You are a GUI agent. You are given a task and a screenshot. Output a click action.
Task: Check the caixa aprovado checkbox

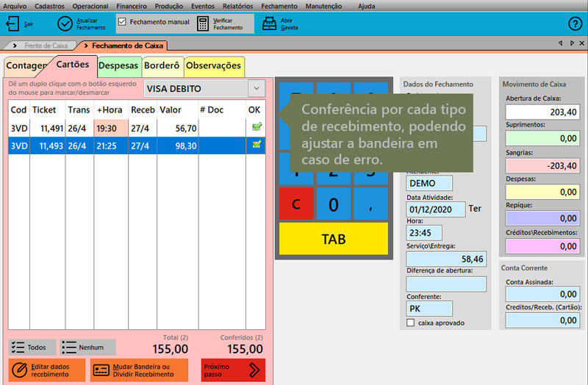click(411, 323)
